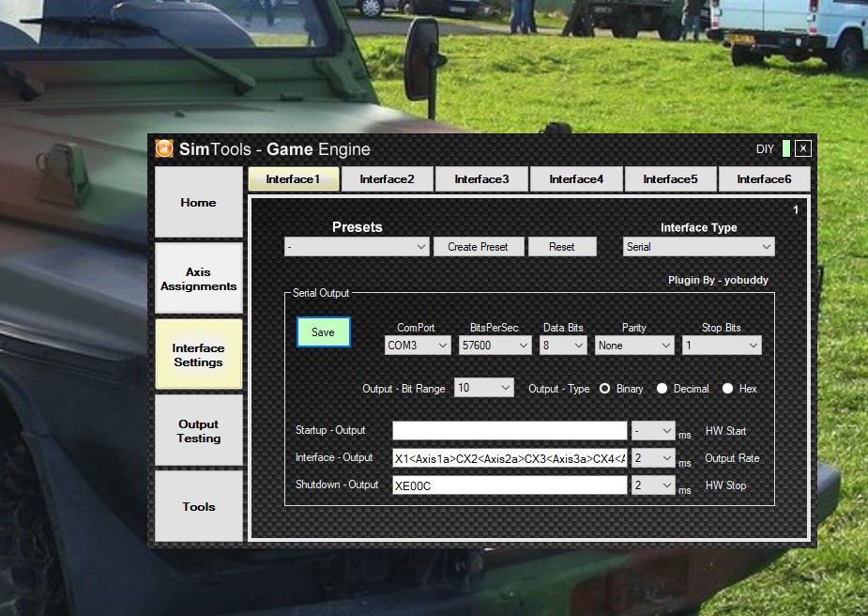868x616 pixels.
Task: Close the SimTools Game Engine window
Action: (x=803, y=148)
